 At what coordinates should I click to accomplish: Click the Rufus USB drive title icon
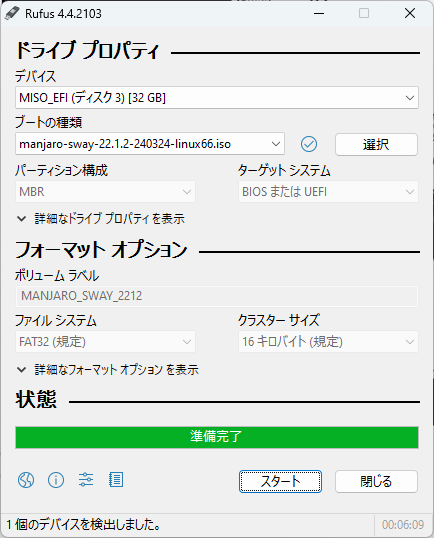[12, 14]
